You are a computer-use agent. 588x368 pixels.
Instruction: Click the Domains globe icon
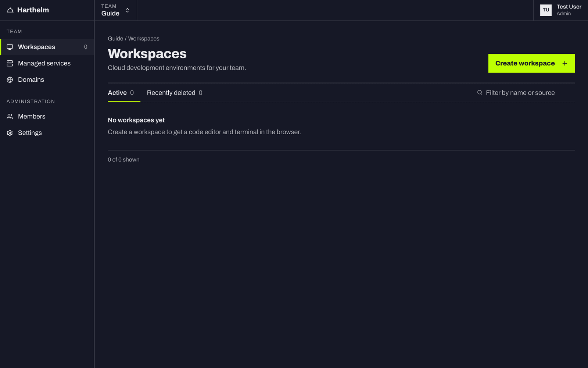point(10,80)
